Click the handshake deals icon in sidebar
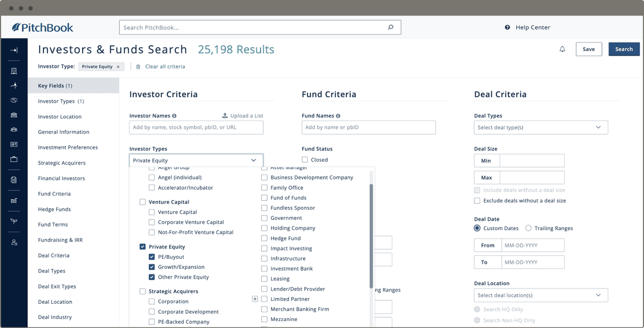This screenshot has height=328, width=644. 14,100
